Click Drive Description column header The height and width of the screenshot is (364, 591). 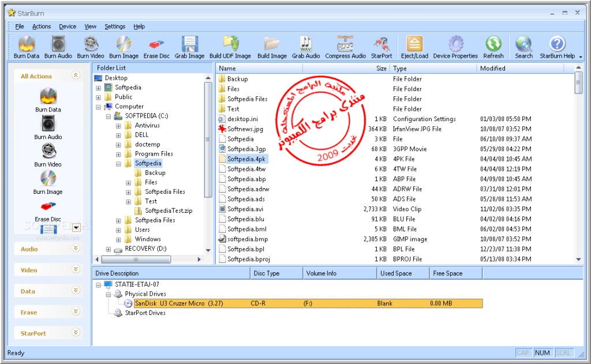(171, 273)
